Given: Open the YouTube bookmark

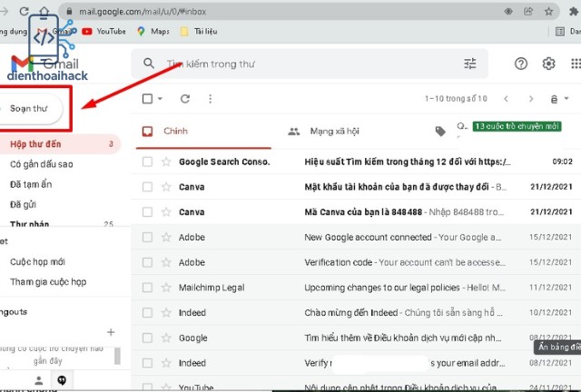Looking at the screenshot, I should [x=103, y=32].
